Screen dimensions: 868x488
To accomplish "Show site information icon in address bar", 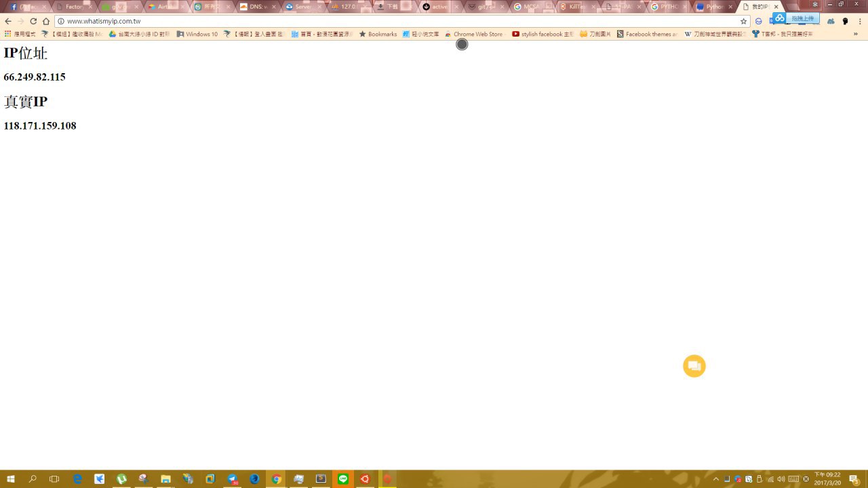I will [60, 21].
